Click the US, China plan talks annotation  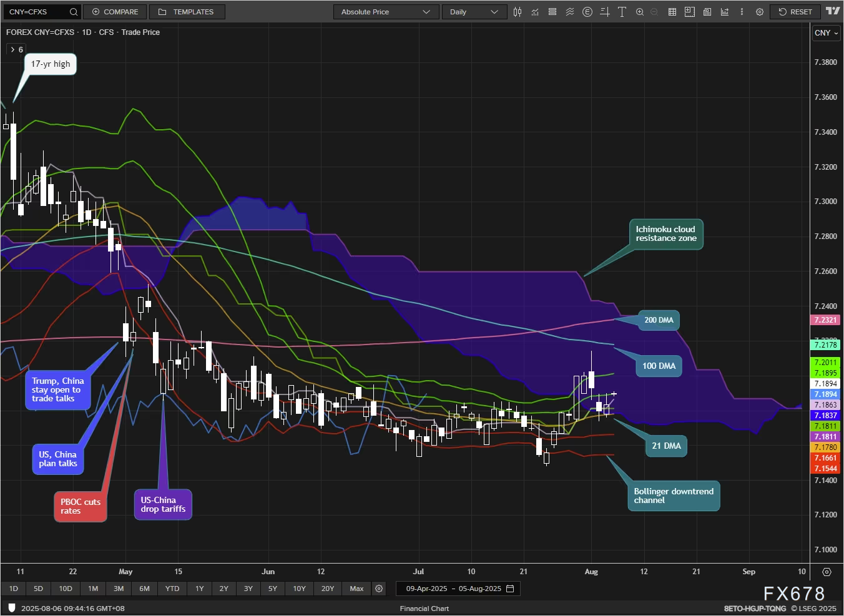[58, 459]
